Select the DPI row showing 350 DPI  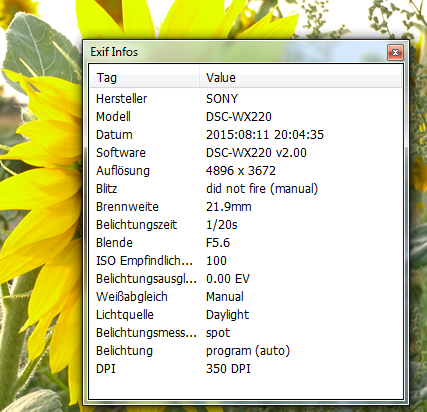(x=246, y=369)
